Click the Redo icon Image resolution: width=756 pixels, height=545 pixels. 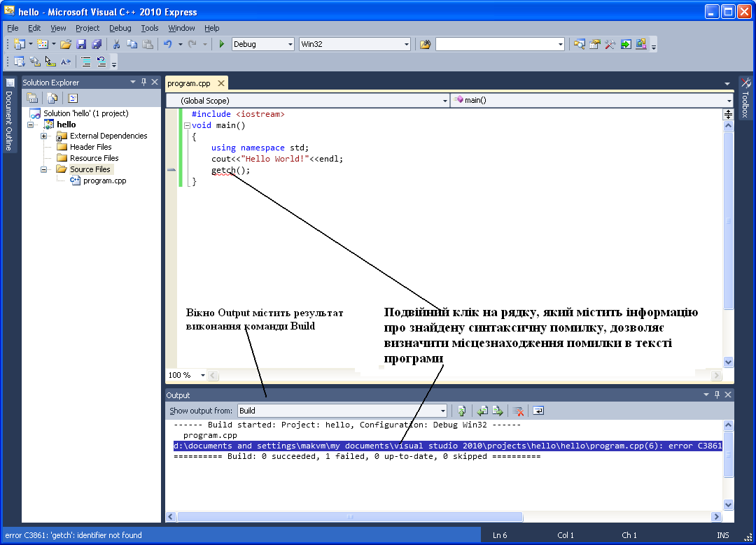[192, 44]
